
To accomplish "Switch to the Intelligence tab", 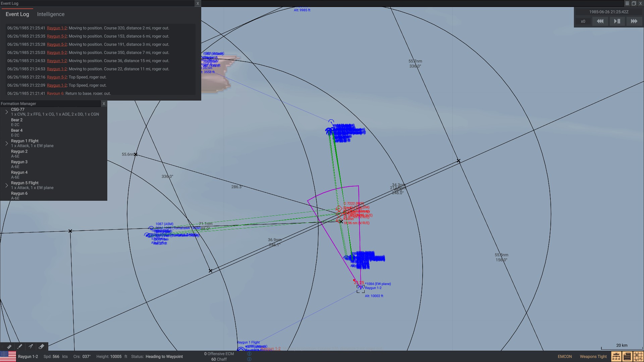I will (51, 14).
